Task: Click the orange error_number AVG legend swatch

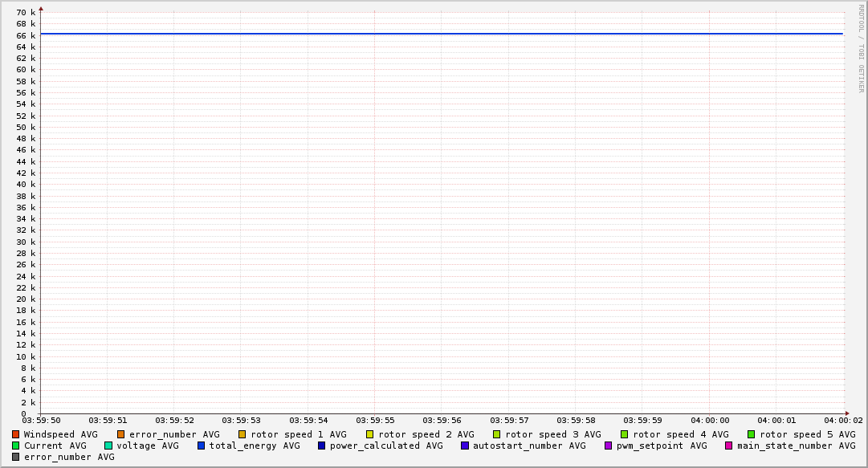Action: (x=121, y=434)
